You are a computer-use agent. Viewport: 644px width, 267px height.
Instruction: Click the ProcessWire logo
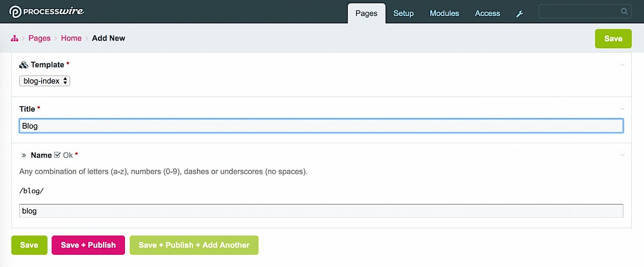tap(46, 12)
